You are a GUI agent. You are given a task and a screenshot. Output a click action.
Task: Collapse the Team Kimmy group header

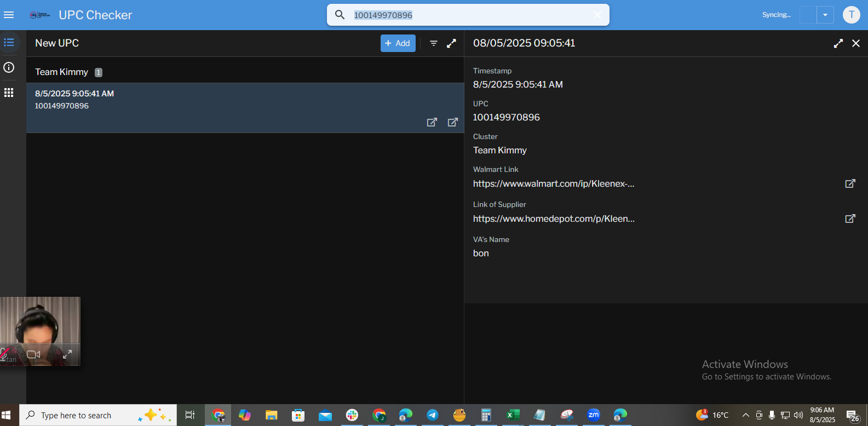point(61,72)
